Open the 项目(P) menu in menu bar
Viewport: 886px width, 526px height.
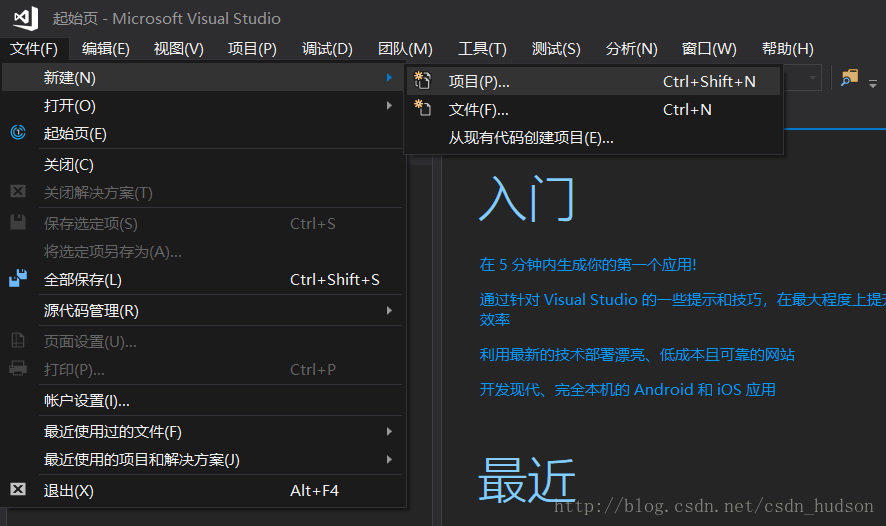[x=252, y=49]
